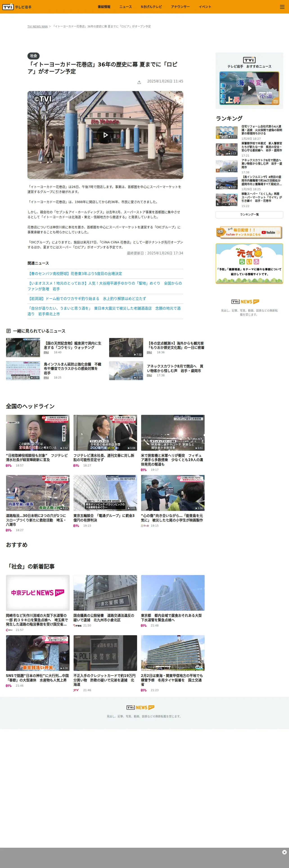Click TVI NEWS NNN footer logo
The image size is (289, 868).
pyautogui.click(x=140, y=708)
